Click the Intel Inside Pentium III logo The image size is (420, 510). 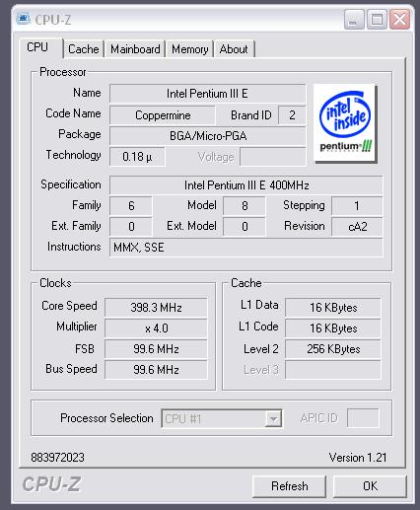coord(345,123)
